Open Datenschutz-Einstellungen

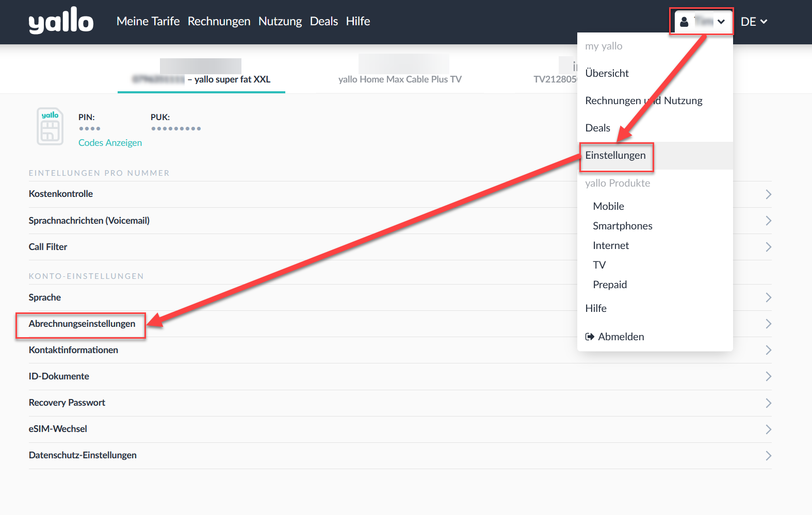(400, 455)
